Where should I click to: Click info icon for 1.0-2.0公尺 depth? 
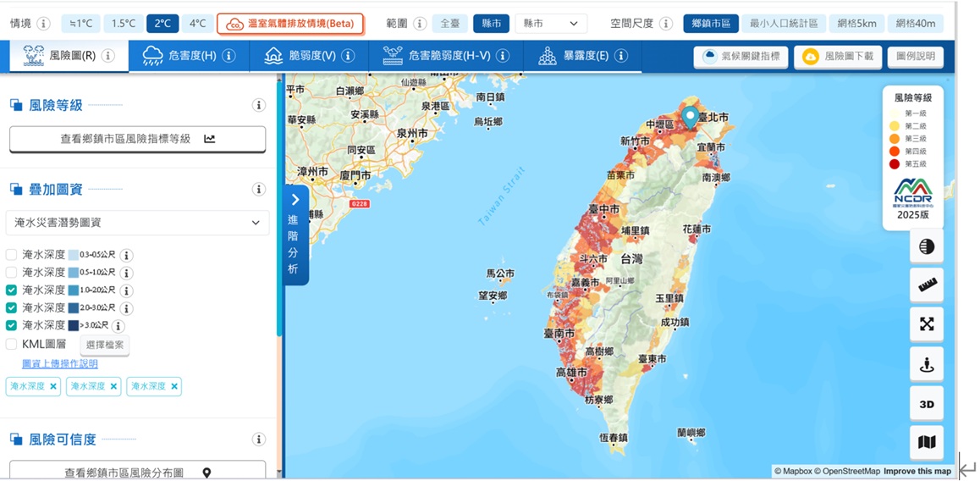pos(126,290)
